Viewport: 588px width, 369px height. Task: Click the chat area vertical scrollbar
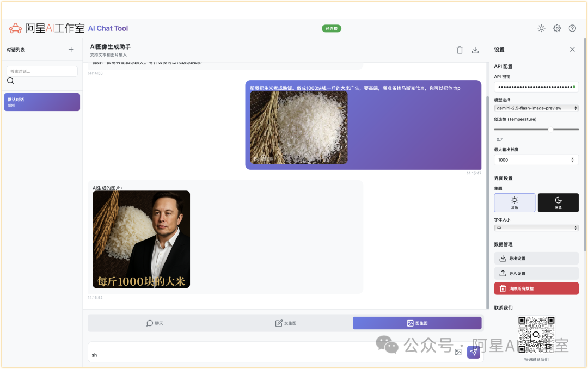[x=487, y=202]
